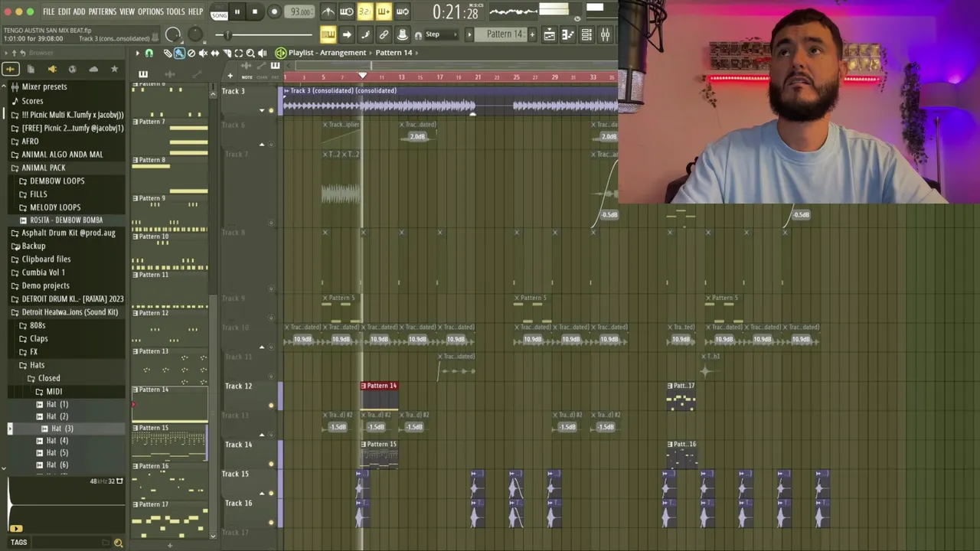Mute Track 15 with its green dot
The height and width of the screenshot is (551, 980).
[x=271, y=493]
